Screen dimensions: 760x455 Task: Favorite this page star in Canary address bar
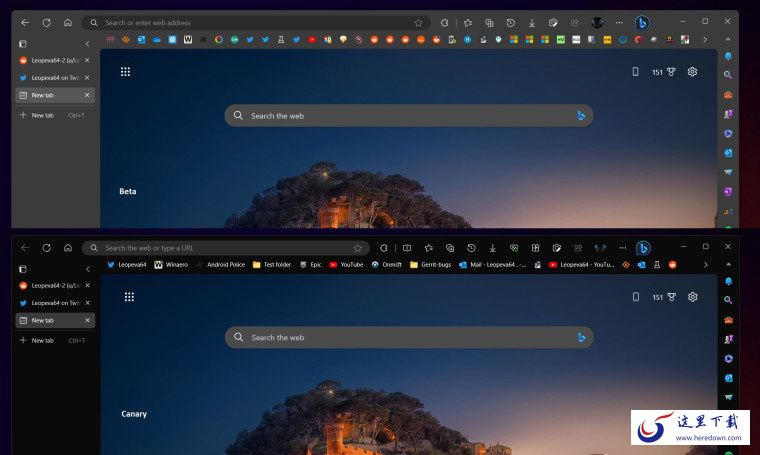coord(358,248)
